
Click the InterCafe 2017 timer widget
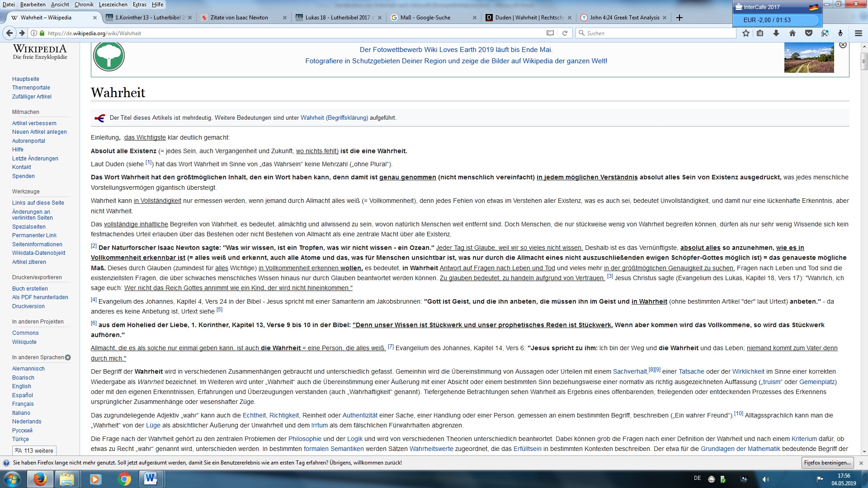(x=777, y=14)
